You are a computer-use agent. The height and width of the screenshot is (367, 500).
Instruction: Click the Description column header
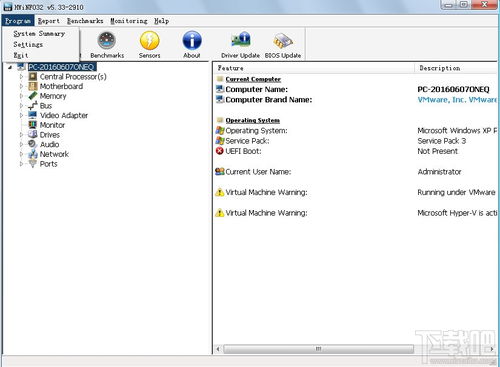coord(456,68)
